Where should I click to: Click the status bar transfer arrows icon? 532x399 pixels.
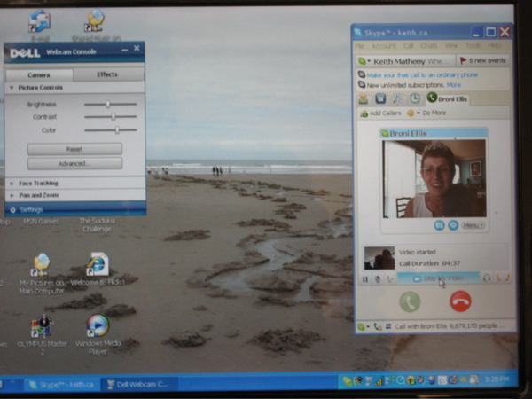click(388, 326)
